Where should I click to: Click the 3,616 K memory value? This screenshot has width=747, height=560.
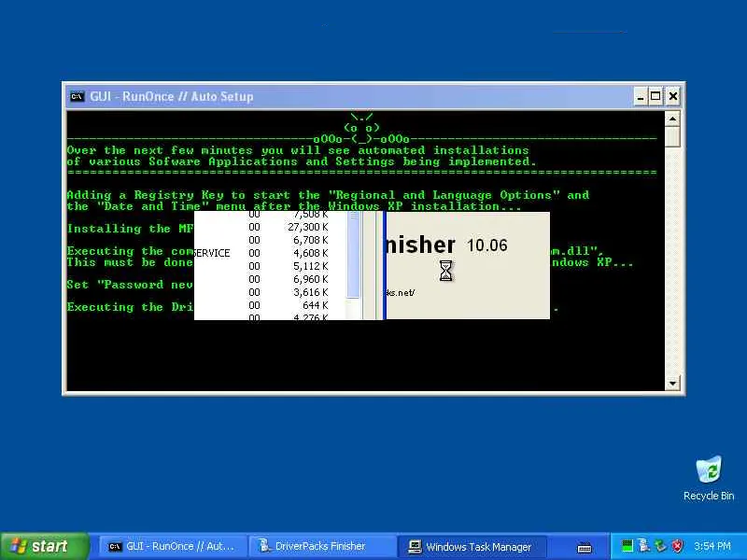(x=310, y=292)
